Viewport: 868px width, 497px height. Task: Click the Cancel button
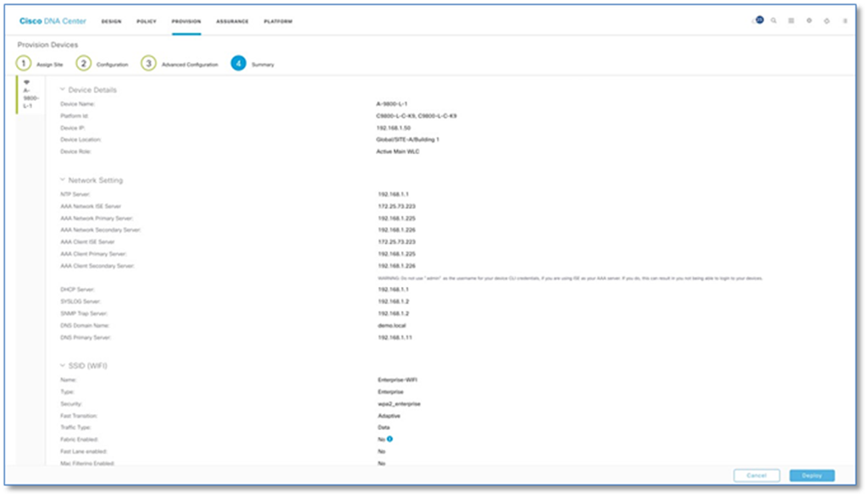pyautogui.click(x=757, y=476)
